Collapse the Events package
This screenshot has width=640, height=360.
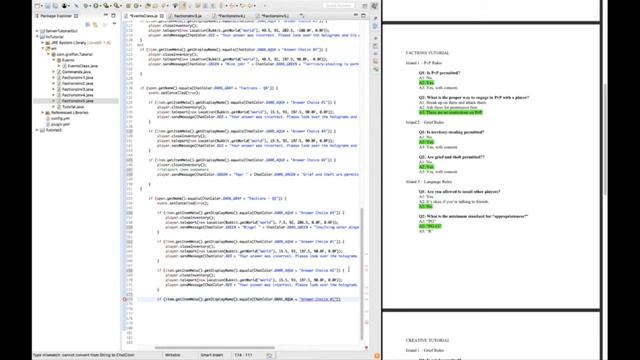(x=53, y=60)
